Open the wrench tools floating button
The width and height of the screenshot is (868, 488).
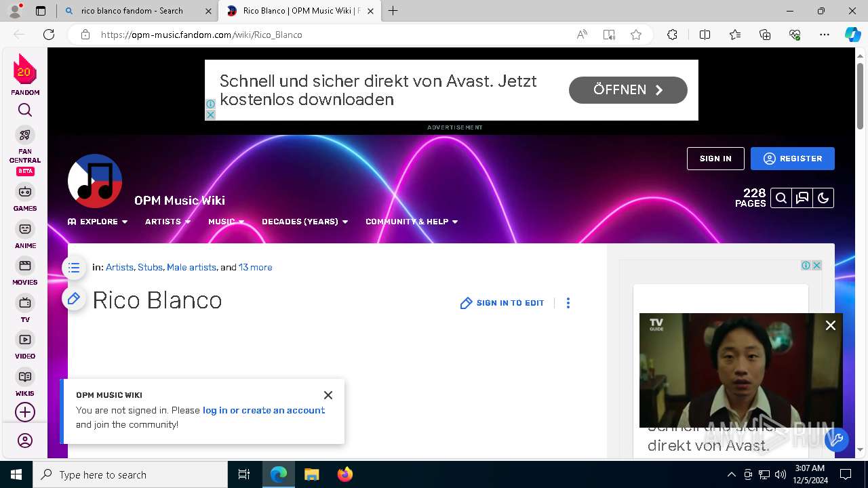837,439
